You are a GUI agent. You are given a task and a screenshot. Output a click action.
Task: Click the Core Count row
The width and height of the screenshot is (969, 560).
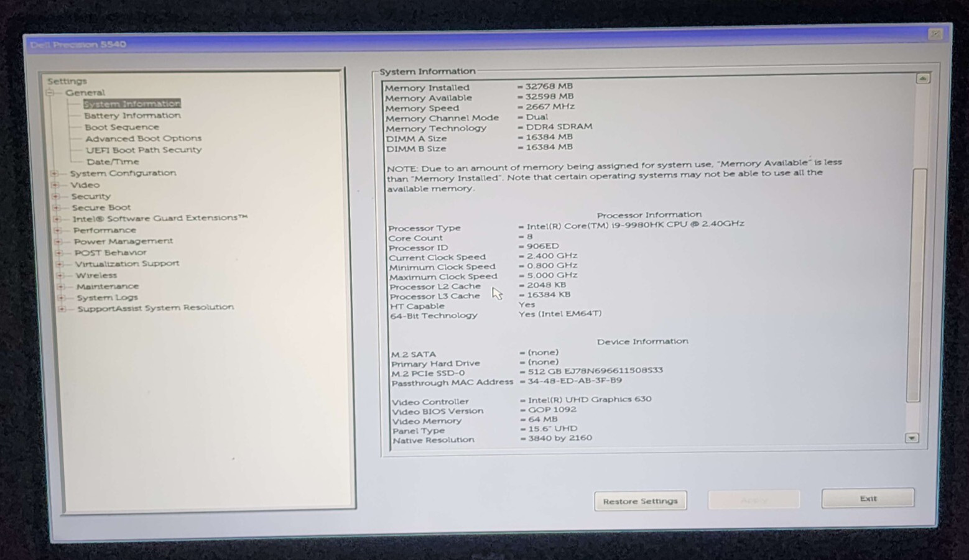(x=461, y=237)
